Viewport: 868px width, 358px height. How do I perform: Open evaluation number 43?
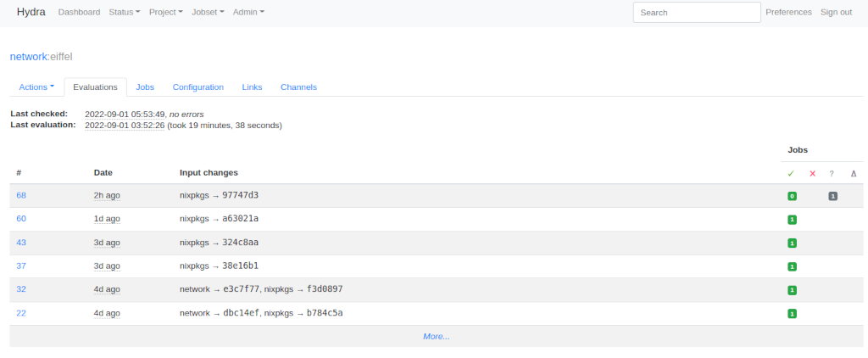tap(21, 243)
